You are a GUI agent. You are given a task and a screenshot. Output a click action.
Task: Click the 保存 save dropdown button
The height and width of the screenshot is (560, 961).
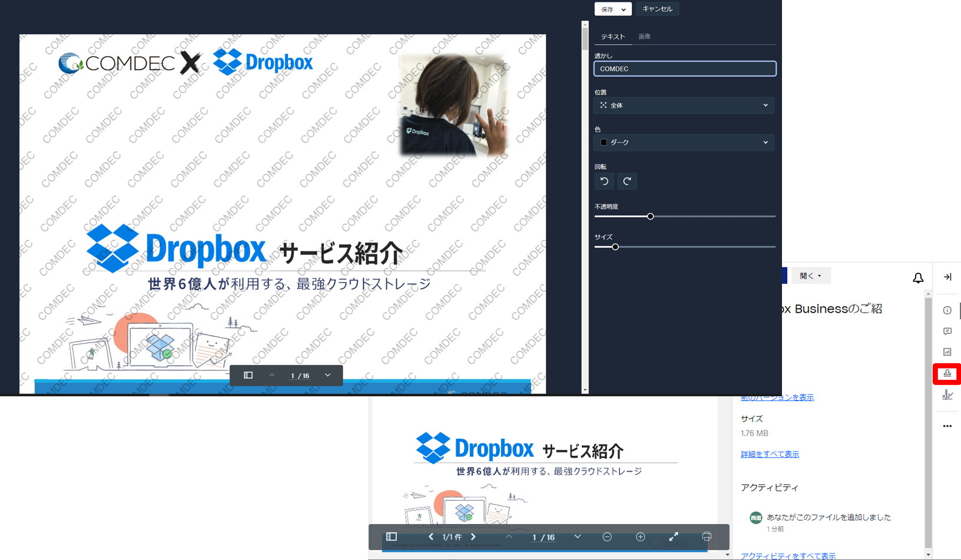pyautogui.click(x=613, y=9)
